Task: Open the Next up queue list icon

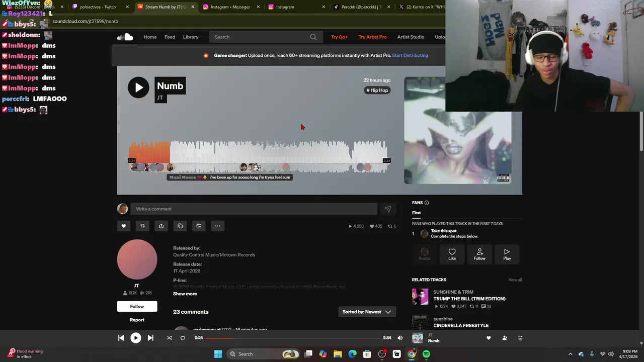Action: (x=520, y=338)
